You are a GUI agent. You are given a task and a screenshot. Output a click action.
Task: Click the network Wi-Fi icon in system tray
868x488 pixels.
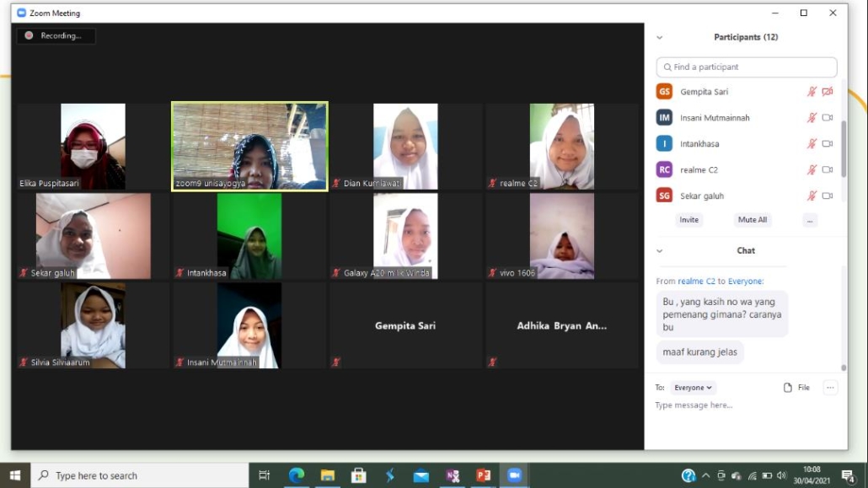click(x=752, y=475)
